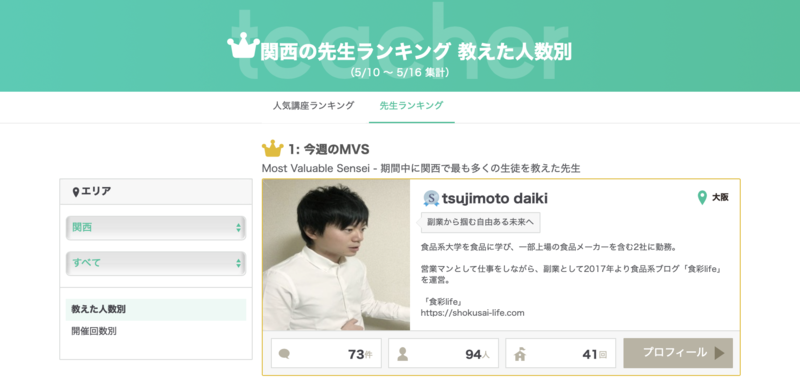Click the speech bubble review icon
Image resolution: width=800 pixels, height=390 pixels.
click(284, 354)
